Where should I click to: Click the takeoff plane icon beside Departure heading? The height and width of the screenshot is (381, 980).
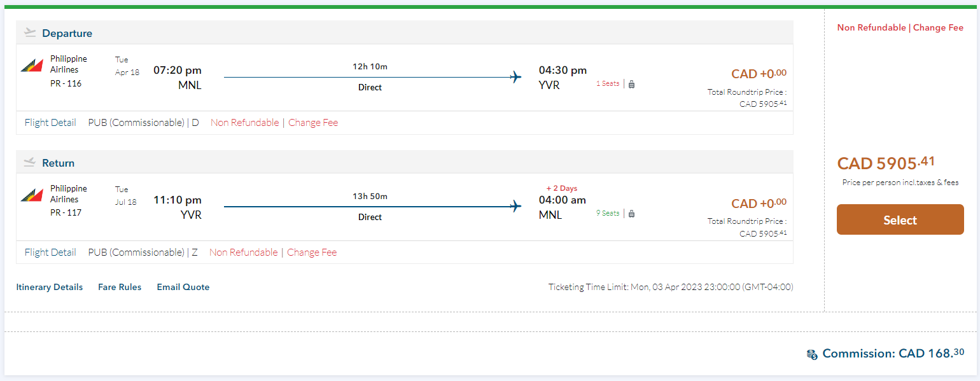(30, 33)
